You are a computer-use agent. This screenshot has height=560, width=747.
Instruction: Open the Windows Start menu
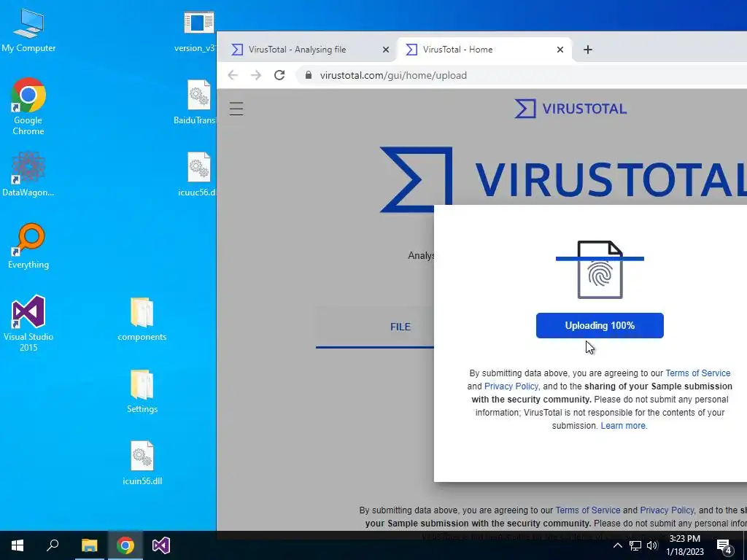18,545
